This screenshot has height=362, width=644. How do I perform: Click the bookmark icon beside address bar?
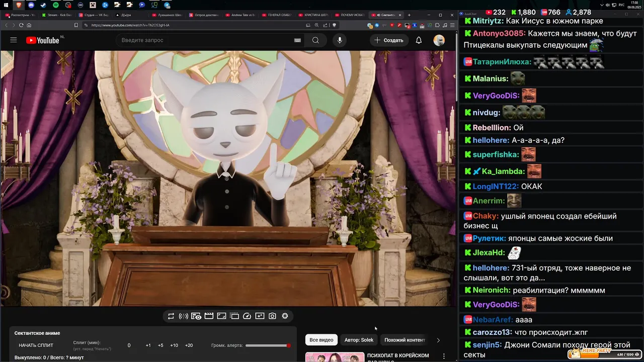point(76,25)
